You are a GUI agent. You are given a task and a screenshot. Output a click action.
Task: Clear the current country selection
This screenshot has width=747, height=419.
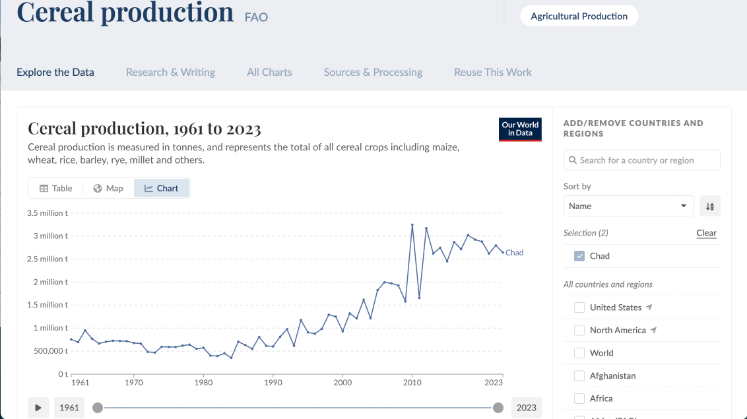tap(706, 233)
